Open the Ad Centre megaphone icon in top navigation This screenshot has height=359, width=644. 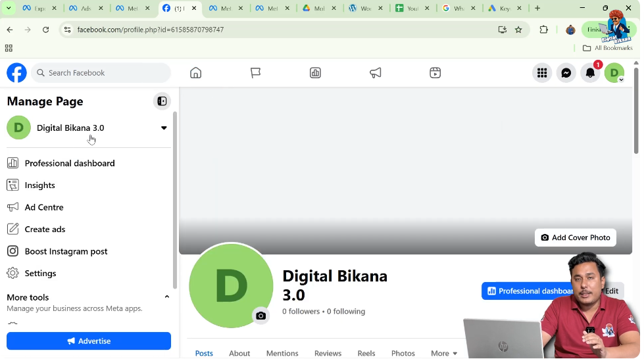coord(376,73)
